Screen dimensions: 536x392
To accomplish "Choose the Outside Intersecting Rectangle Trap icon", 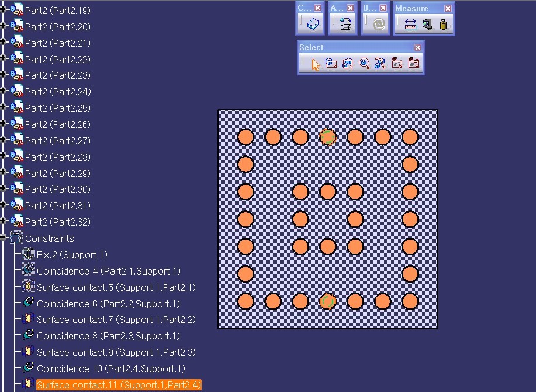I will 413,64.
